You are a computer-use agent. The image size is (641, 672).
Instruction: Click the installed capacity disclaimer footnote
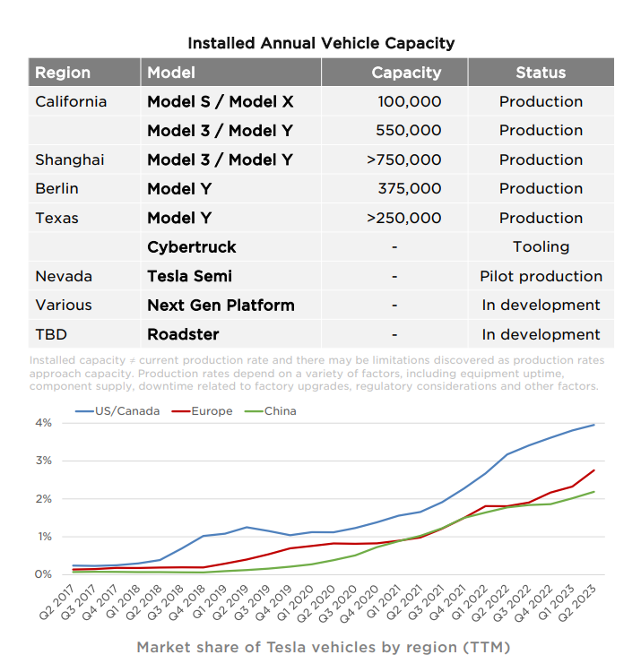tap(316, 374)
